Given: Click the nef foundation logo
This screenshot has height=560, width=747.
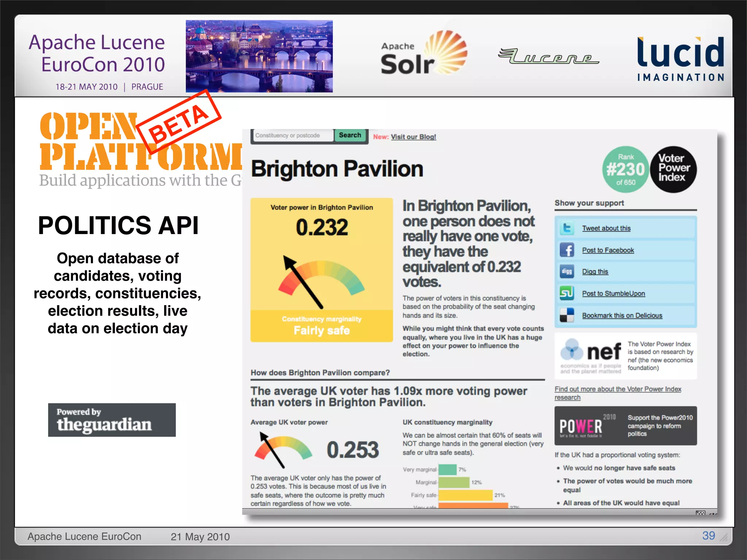Looking at the screenshot, I should pos(591,355).
